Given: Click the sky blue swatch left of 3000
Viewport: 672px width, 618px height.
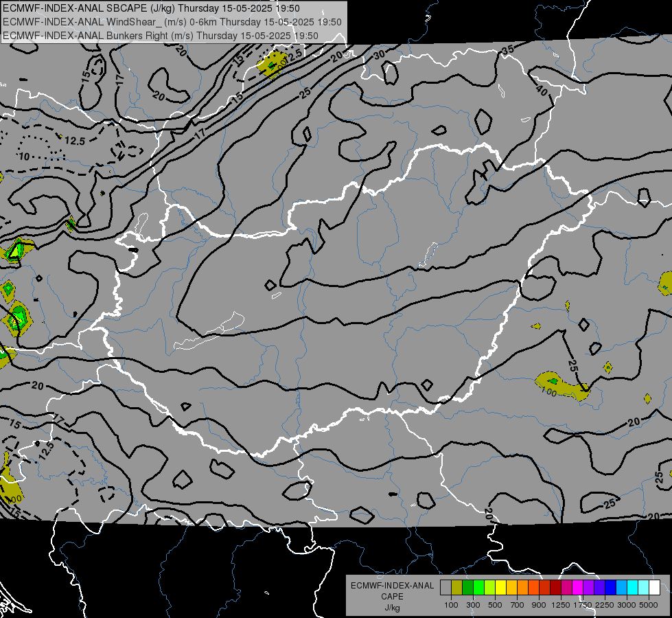Looking at the screenshot, I should point(622,588).
